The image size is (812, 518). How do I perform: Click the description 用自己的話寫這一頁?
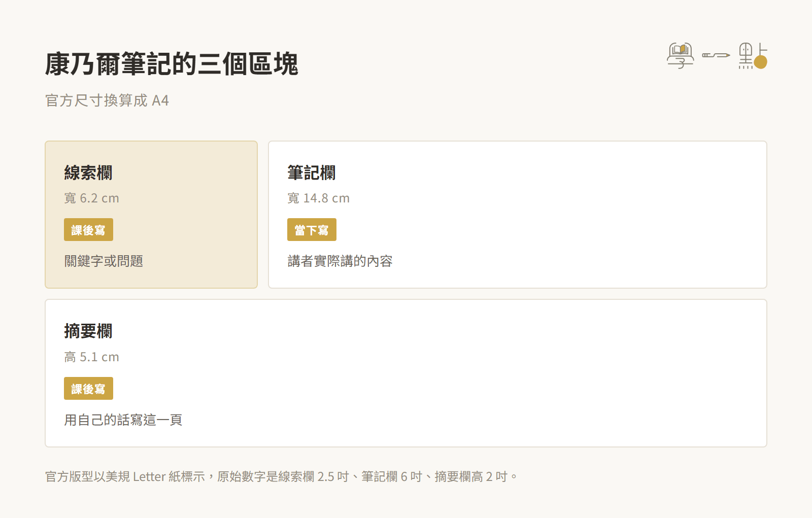(x=123, y=420)
